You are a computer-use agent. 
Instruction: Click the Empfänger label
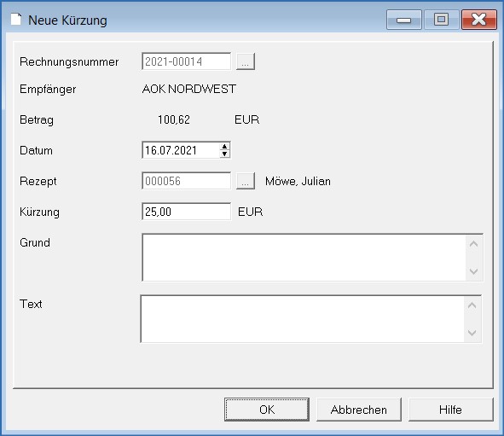point(48,89)
